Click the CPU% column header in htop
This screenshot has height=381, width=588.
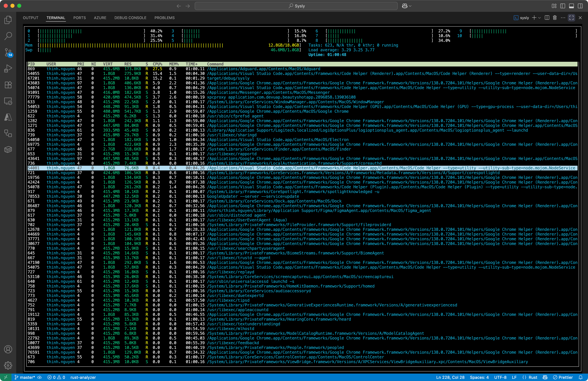[157, 64]
